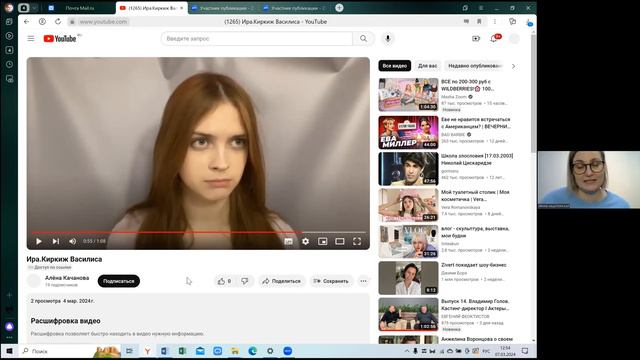Open a new browser tab with plus

point(339,8)
